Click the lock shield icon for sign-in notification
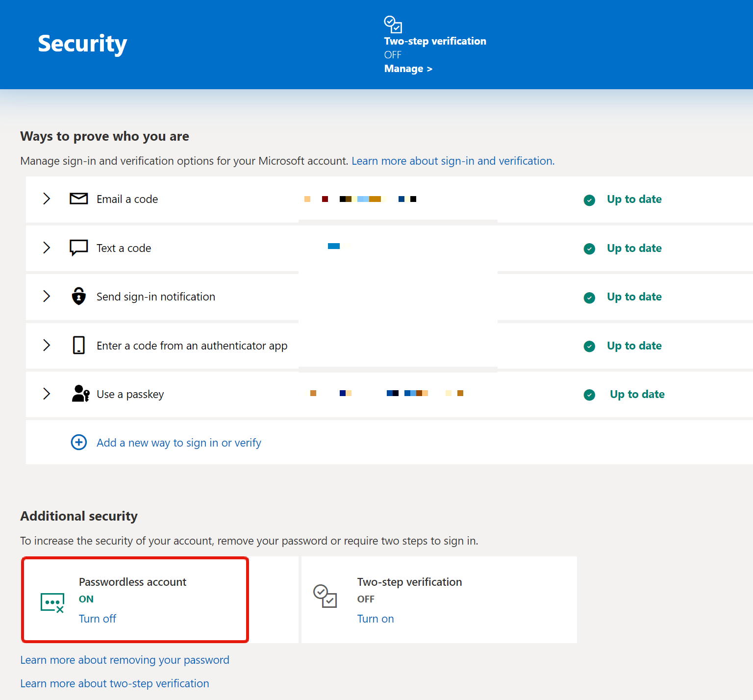 (79, 296)
